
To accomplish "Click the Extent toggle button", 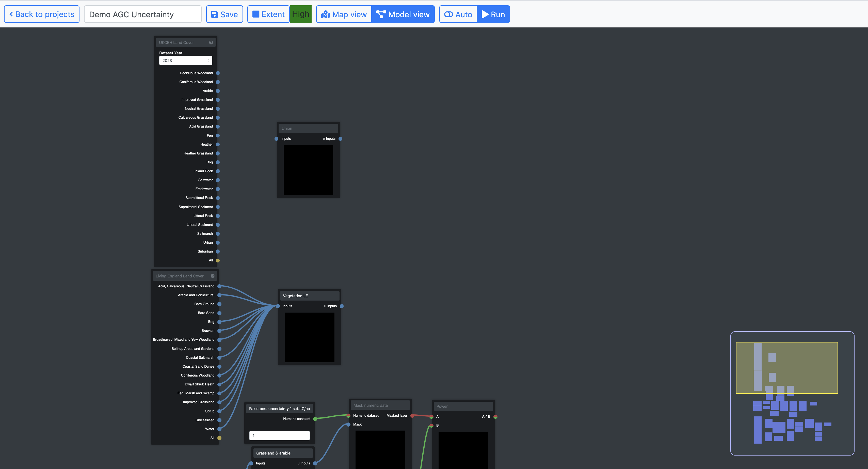I will point(269,14).
